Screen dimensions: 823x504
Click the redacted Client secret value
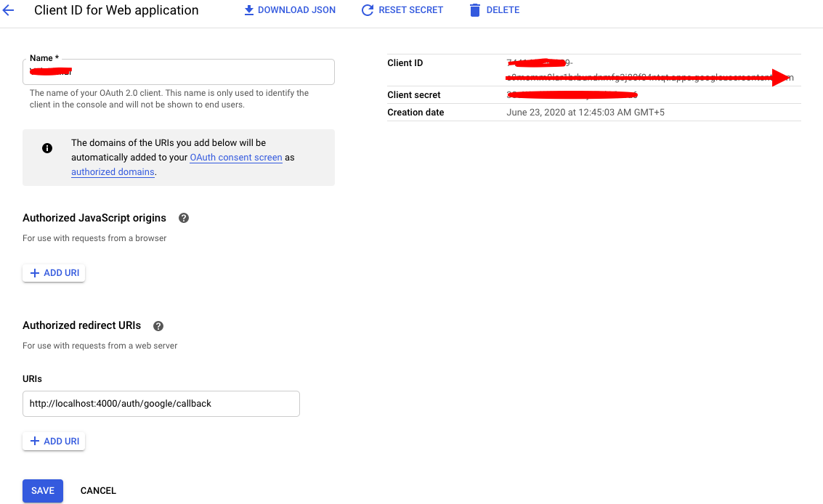point(572,95)
